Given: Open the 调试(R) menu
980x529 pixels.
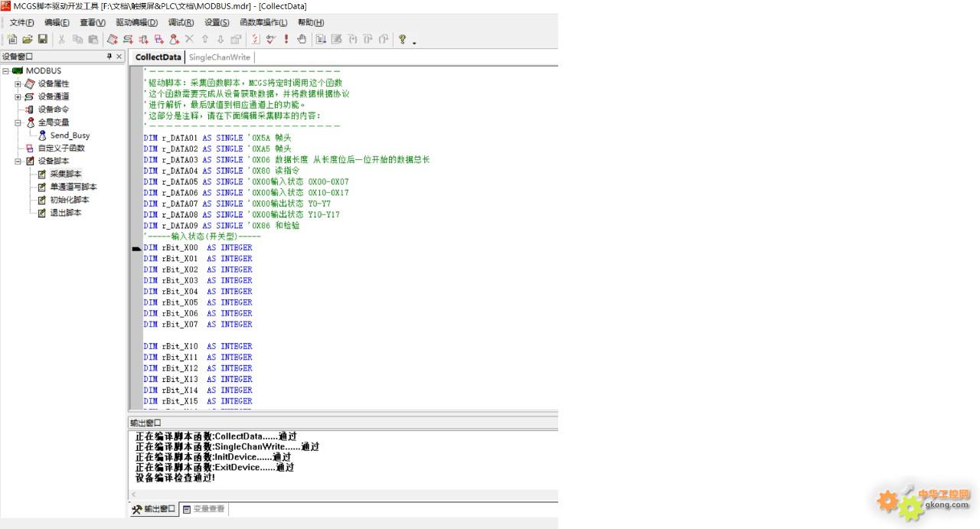Looking at the screenshot, I should pyautogui.click(x=181, y=23).
